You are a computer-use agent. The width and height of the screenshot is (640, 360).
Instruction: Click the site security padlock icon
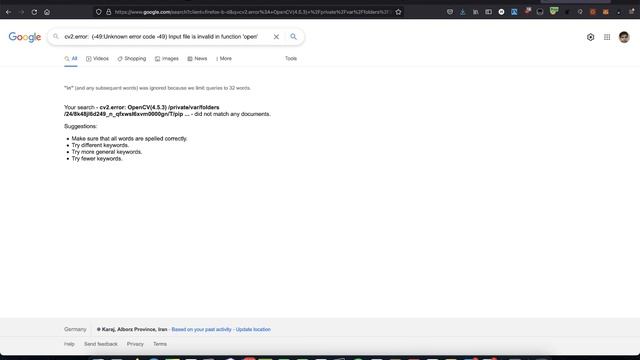coord(109,12)
